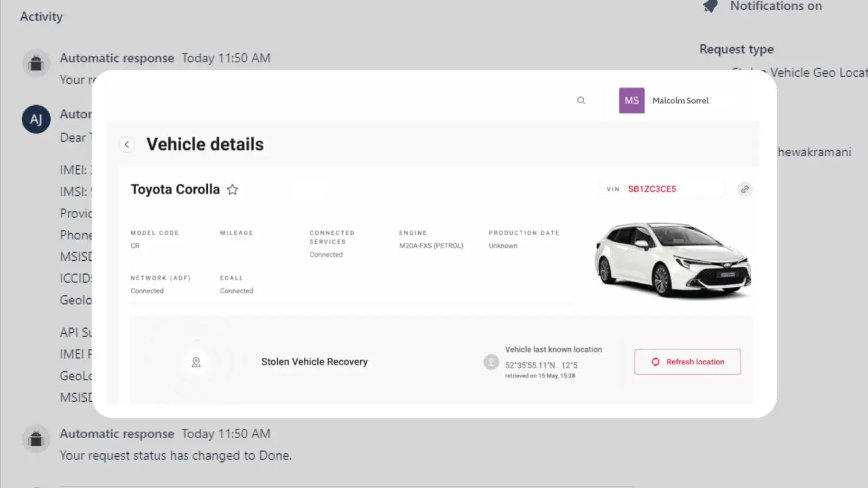Screen dimensions: 868x488
Task: Click the Model code CR value
Action: click(135, 246)
